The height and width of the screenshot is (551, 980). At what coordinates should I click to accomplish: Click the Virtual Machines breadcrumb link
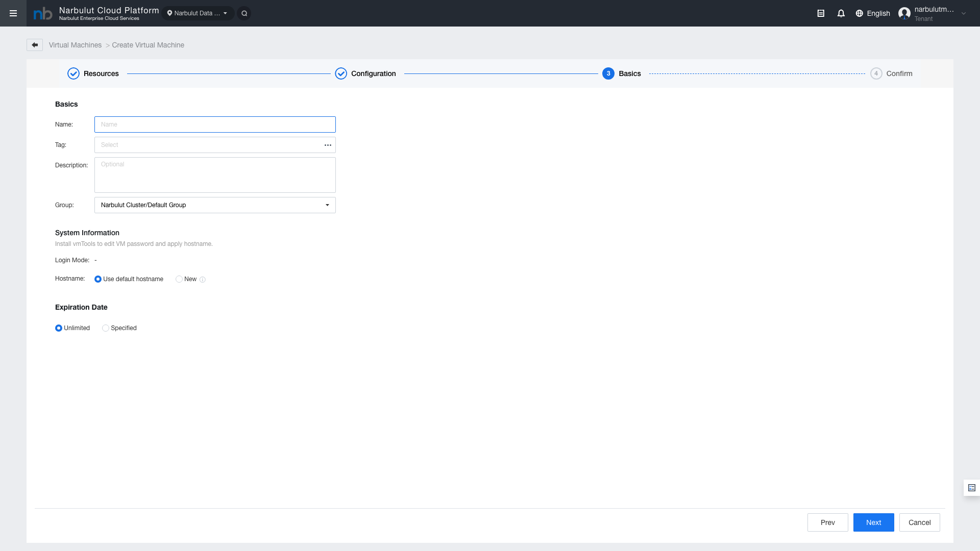(x=75, y=45)
